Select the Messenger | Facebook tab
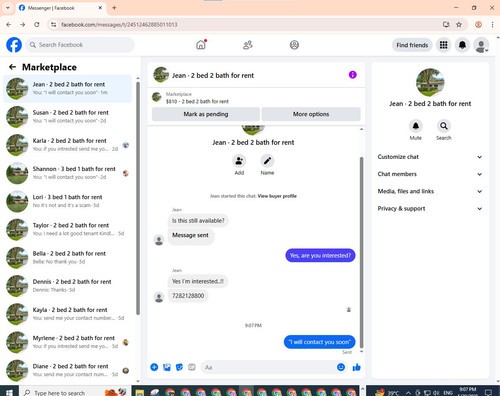The width and height of the screenshot is (500, 396). [60, 8]
